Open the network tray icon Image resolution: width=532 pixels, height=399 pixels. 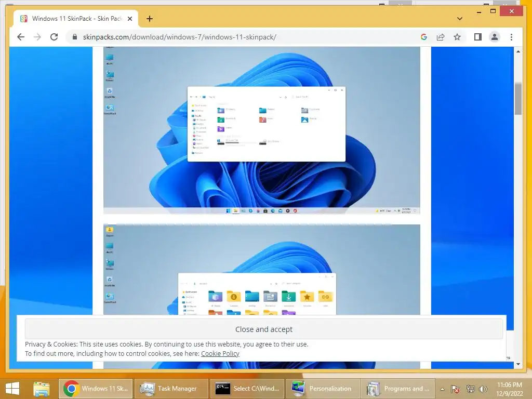(x=470, y=389)
